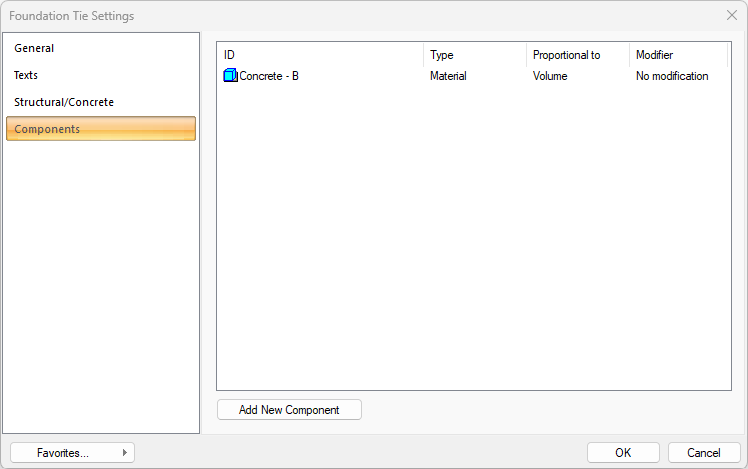
Task: Click the Concrete - B material cube icon
Action: click(230, 76)
